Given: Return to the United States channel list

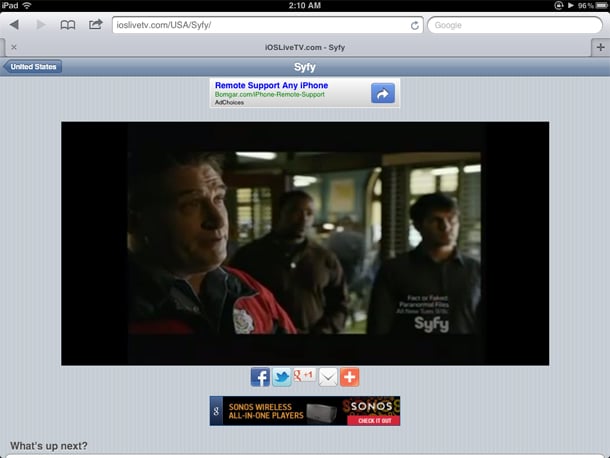Looking at the screenshot, I should 35,67.
